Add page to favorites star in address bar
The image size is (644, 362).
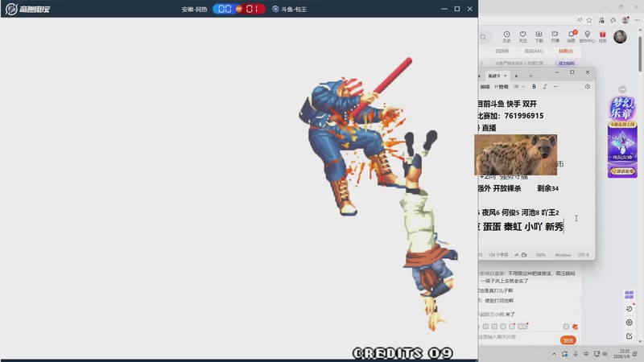click(589, 19)
